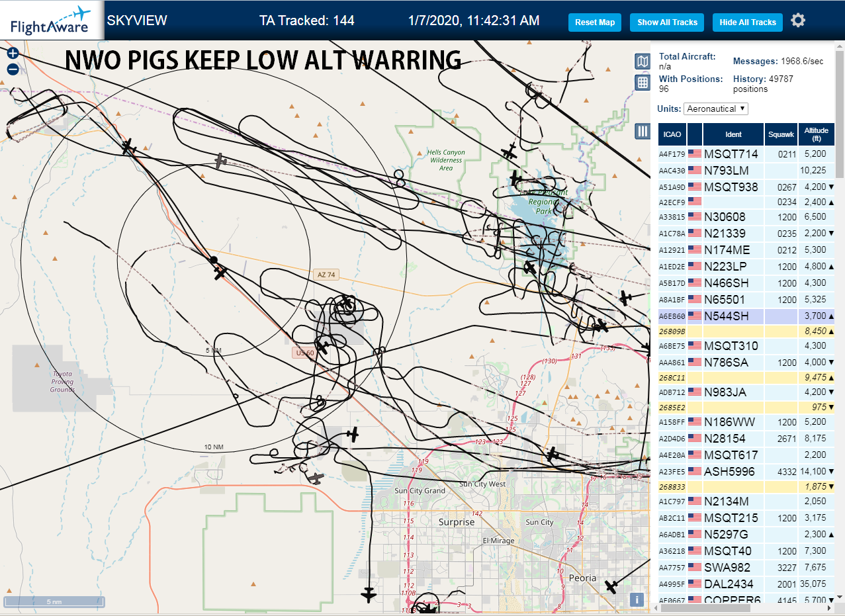Open the Units Aeronautical dropdown

(716, 109)
